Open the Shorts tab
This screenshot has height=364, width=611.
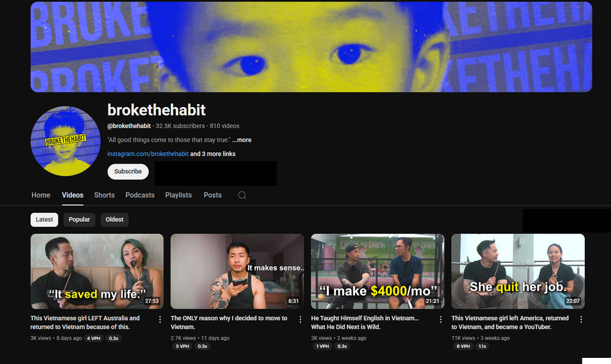[105, 195]
